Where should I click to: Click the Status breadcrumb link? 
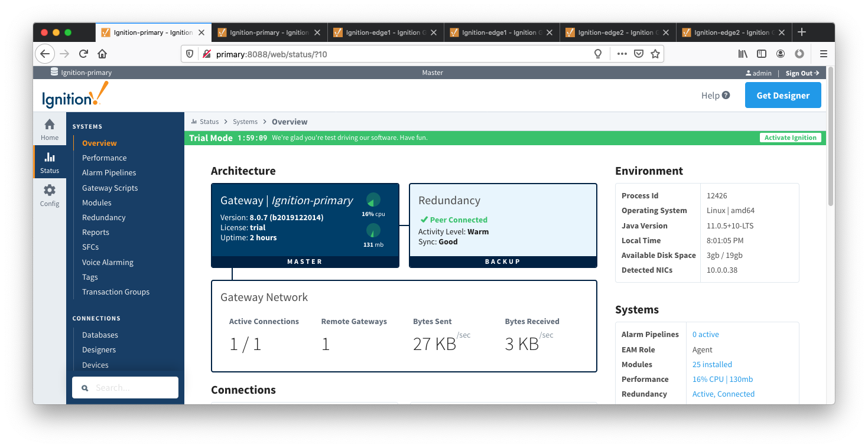pos(209,122)
